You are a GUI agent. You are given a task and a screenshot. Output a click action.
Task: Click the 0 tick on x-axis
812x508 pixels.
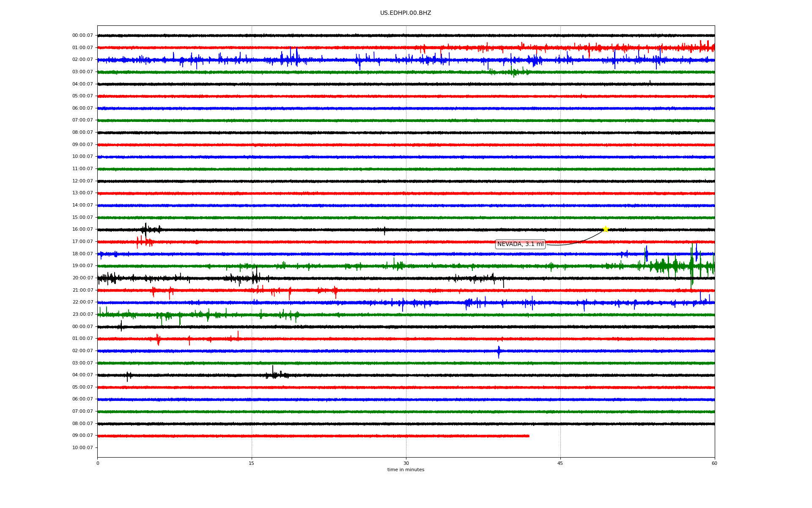click(98, 464)
